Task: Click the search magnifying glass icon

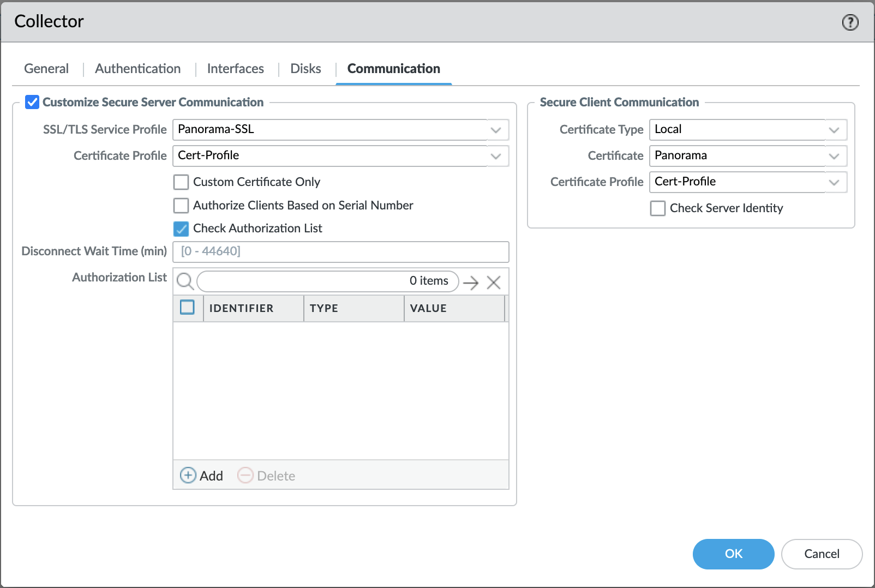Action: (x=185, y=281)
